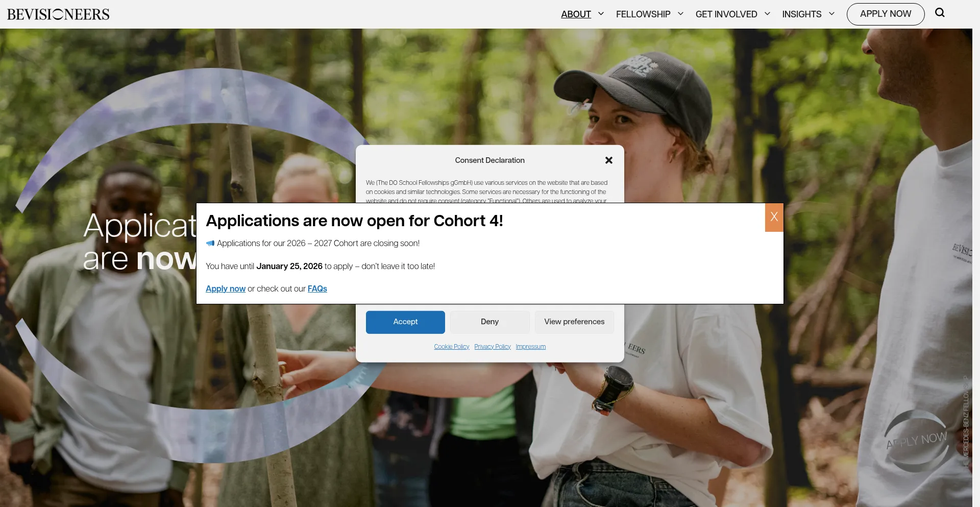The width and height of the screenshot is (980, 507).
Task: Open the Bevisioneers logo home link
Action: [x=58, y=14]
